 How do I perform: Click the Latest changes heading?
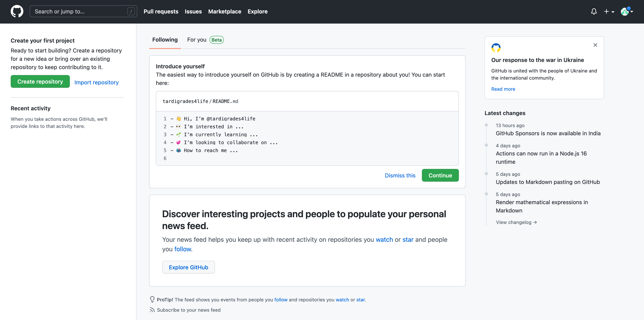point(505,113)
